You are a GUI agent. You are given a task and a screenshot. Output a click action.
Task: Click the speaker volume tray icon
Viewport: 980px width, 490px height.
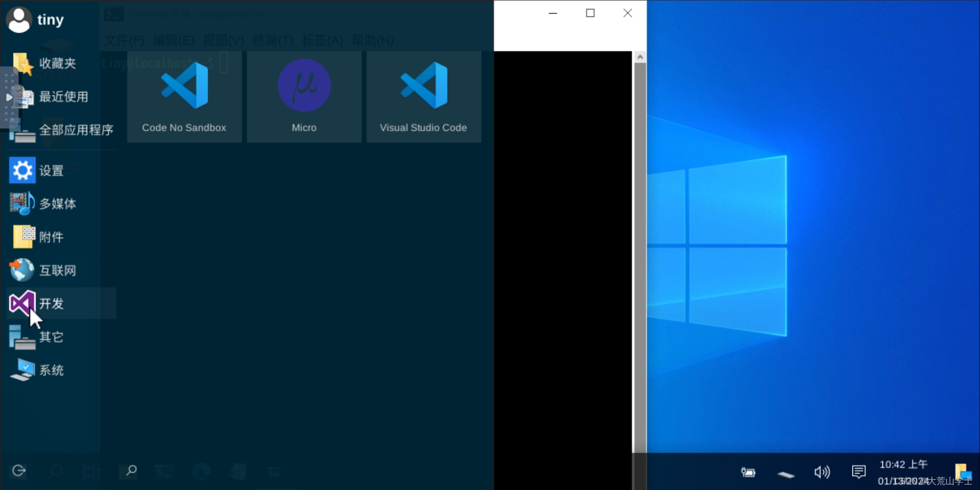pyautogui.click(x=822, y=472)
